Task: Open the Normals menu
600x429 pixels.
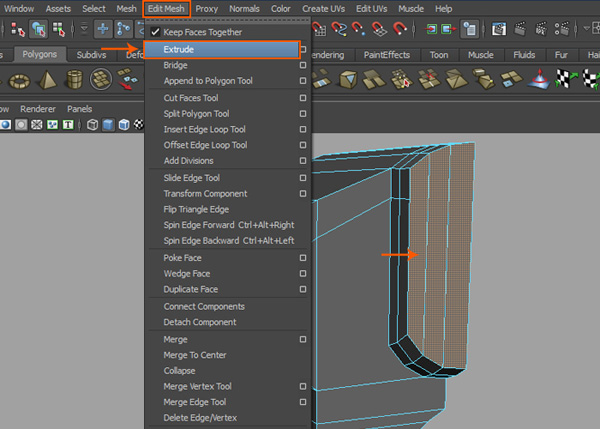Action: tap(244, 9)
